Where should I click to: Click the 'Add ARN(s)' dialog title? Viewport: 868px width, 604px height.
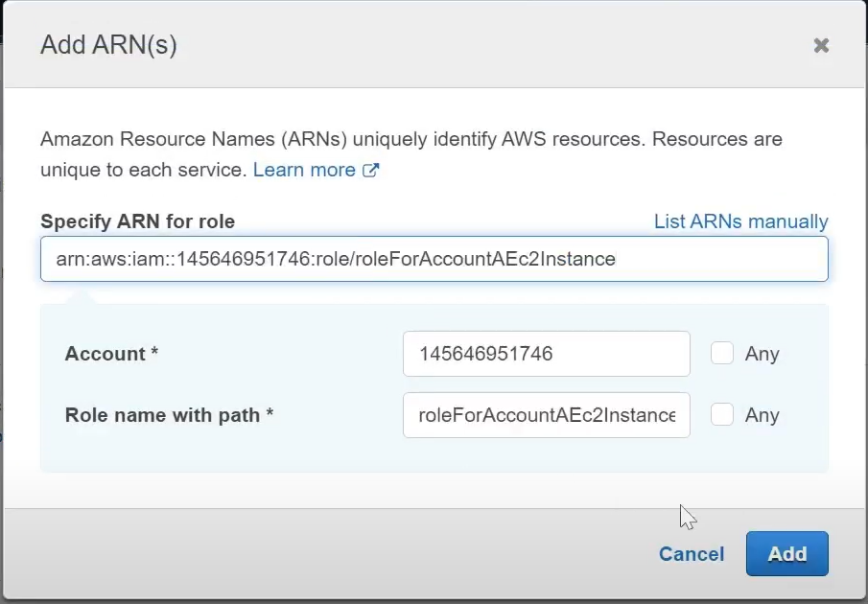coord(109,45)
